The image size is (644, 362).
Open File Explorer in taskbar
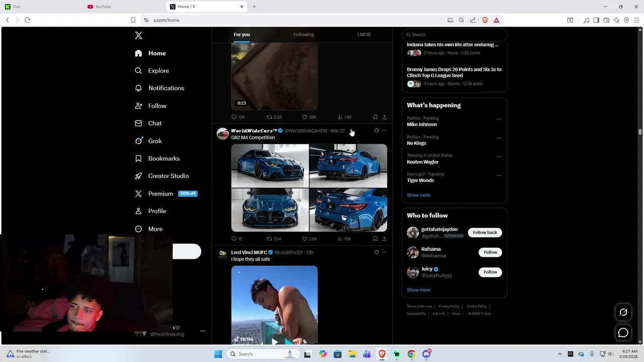(x=352, y=354)
